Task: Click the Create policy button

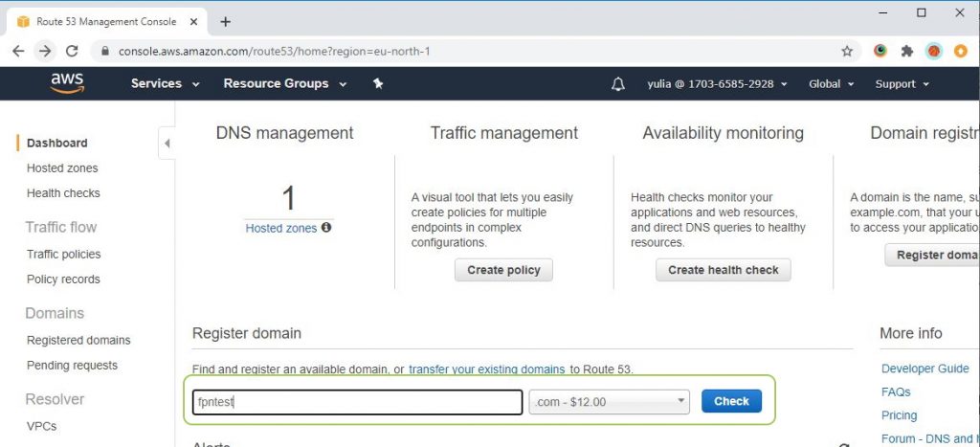Action: click(x=503, y=270)
